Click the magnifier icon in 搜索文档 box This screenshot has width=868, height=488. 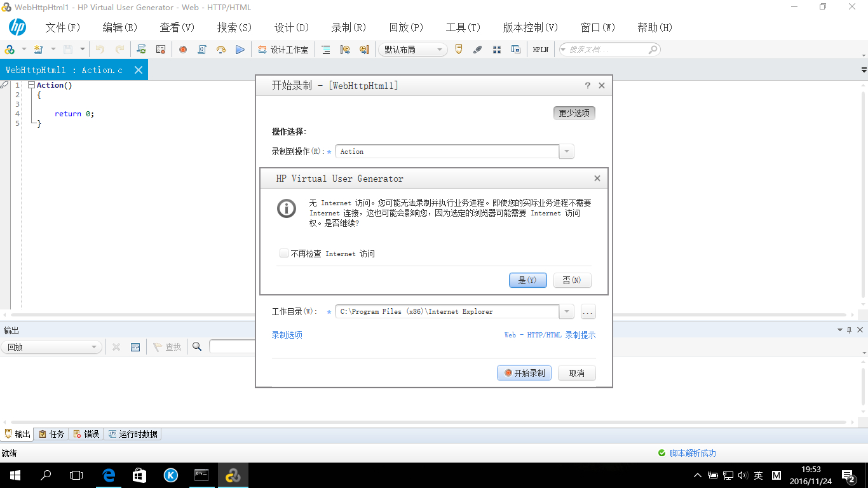click(x=653, y=50)
